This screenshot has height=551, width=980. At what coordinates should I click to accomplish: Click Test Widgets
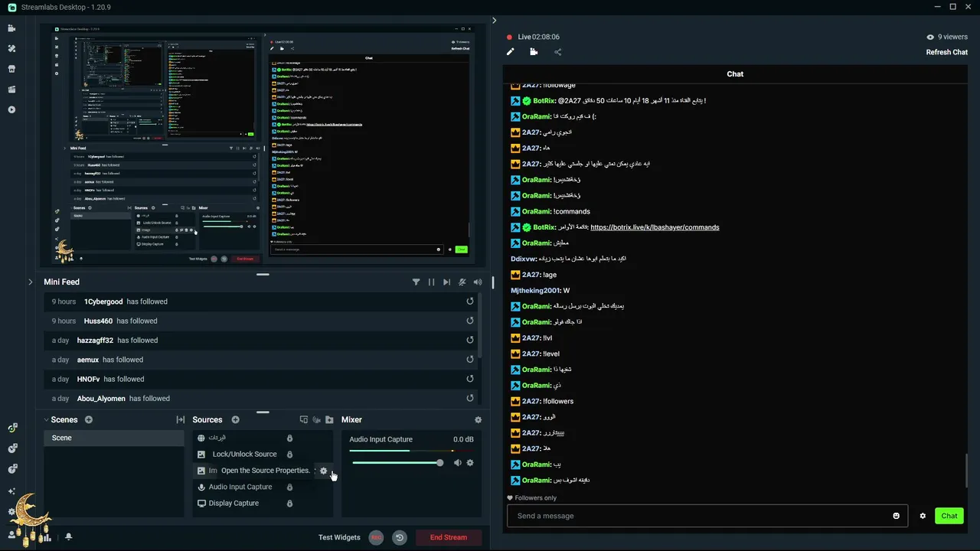339,537
